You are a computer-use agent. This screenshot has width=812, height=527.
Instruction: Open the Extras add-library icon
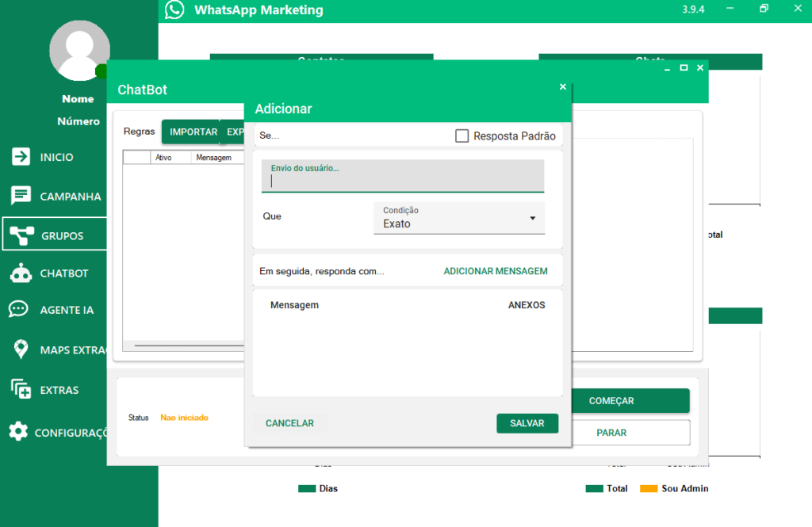pos(21,390)
